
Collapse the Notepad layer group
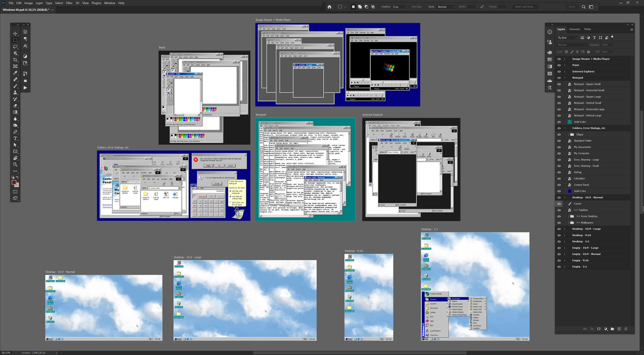pyautogui.click(x=565, y=78)
